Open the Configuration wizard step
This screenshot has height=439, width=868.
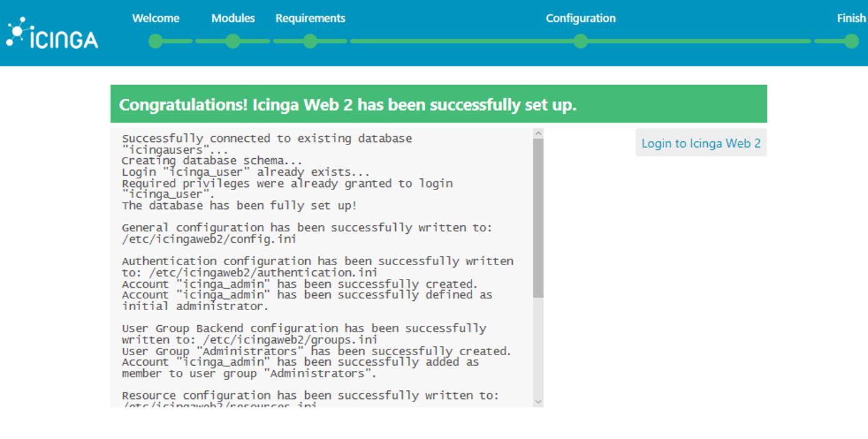pos(580,18)
